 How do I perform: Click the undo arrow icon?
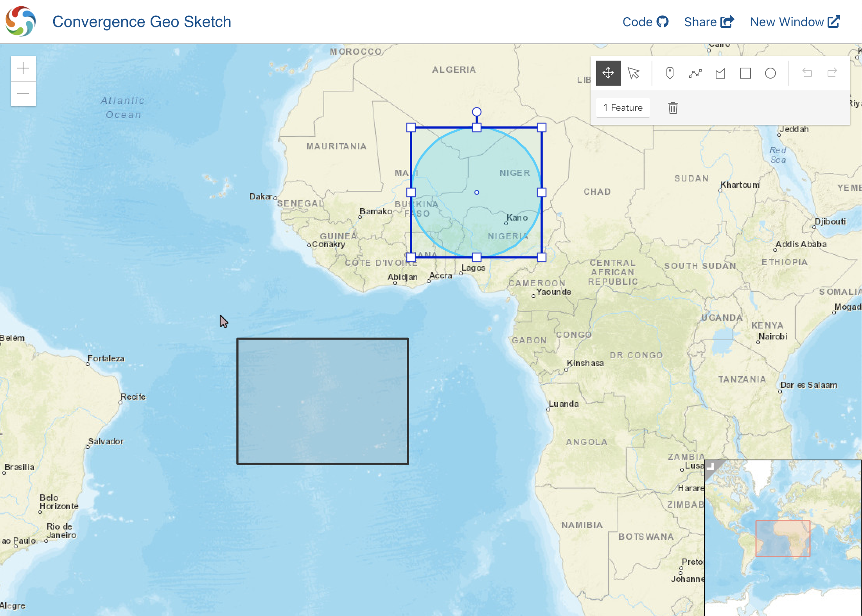pos(807,73)
